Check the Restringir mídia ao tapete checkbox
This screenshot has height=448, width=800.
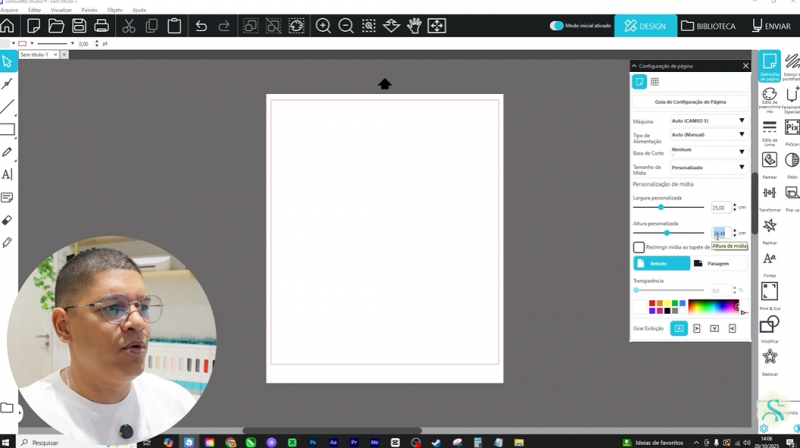click(x=639, y=247)
